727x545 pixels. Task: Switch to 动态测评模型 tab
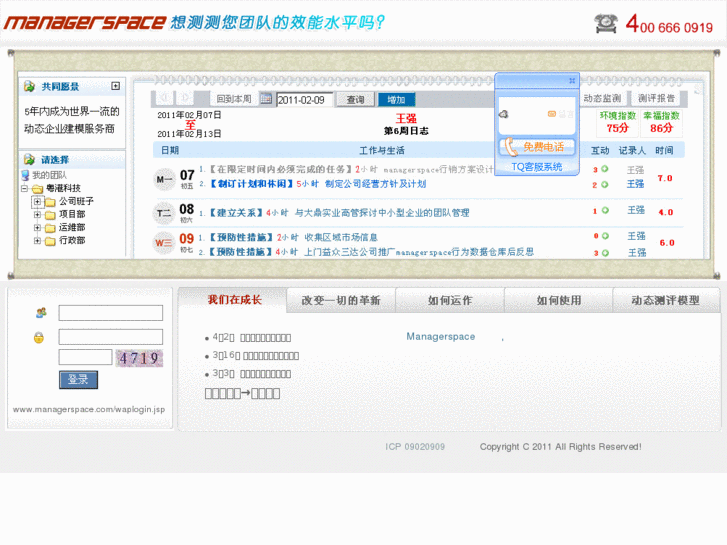[x=666, y=300]
